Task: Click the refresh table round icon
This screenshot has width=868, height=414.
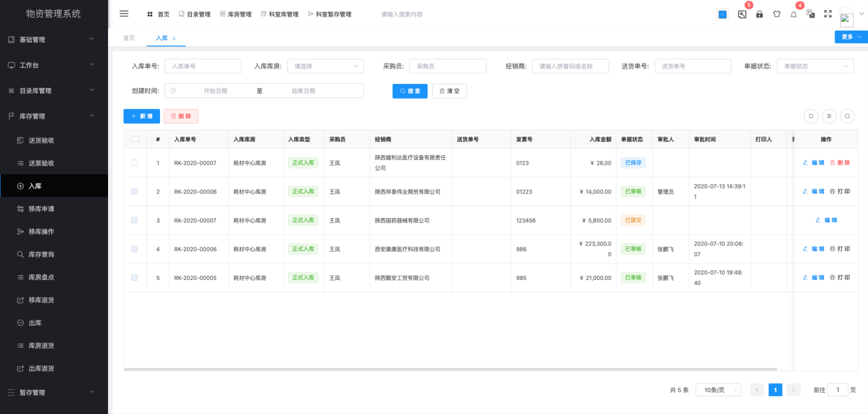Action: tap(811, 116)
